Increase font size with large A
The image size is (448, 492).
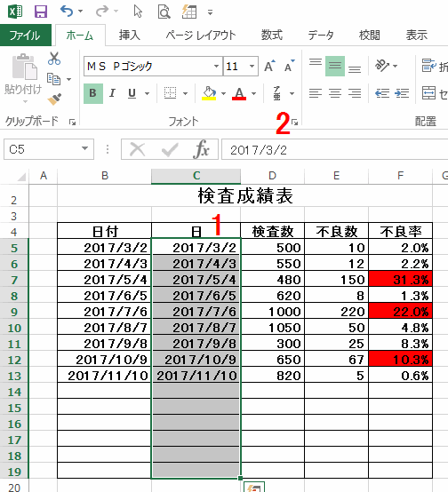tap(269, 66)
